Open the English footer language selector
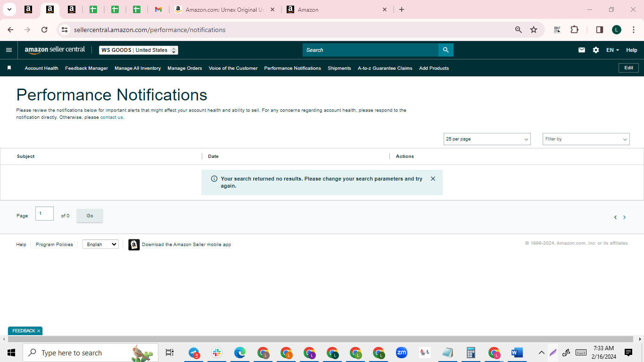The width and height of the screenshot is (644, 362). pyautogui.click(x=100, y=244)
